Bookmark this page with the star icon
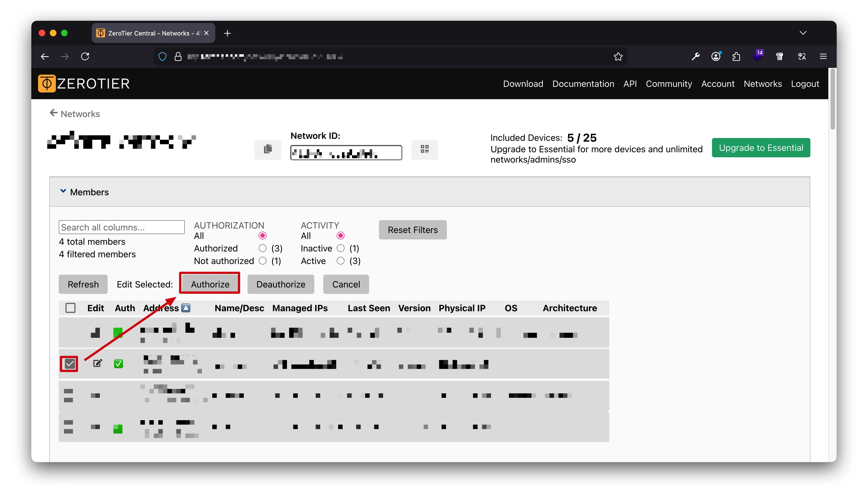 click(618, 56)
